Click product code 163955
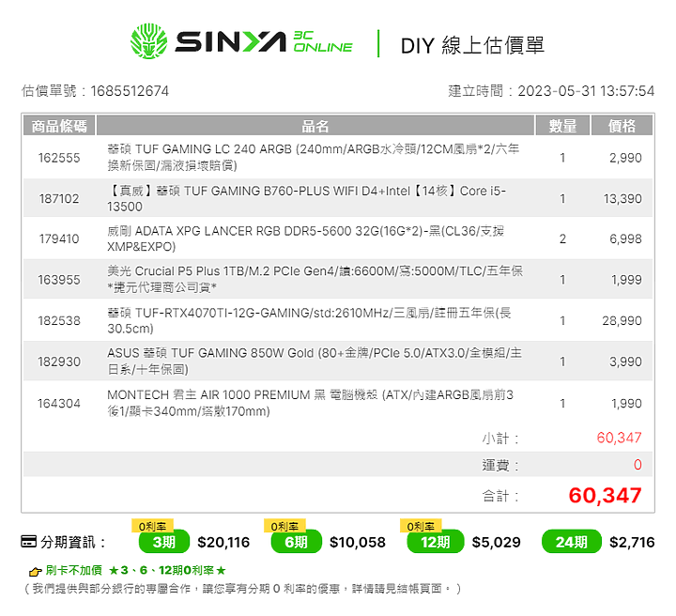This screenshot has height=616, width=676. click(x=59, y=280)
